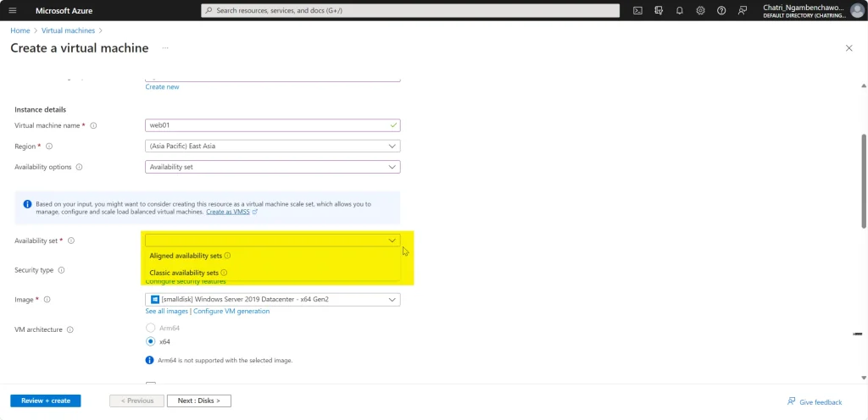
Task: Collapse the empty Availability set dropdown
Action: [x=272, y=240]
